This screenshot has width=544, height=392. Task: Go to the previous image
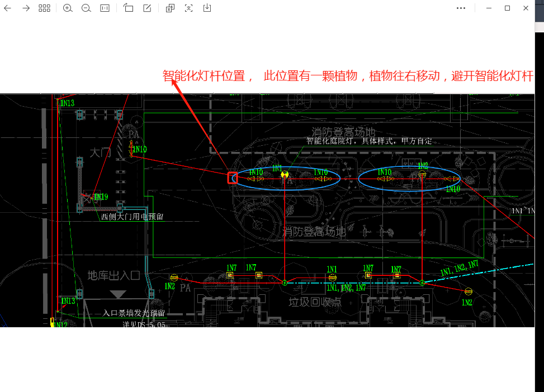point(8,8)
